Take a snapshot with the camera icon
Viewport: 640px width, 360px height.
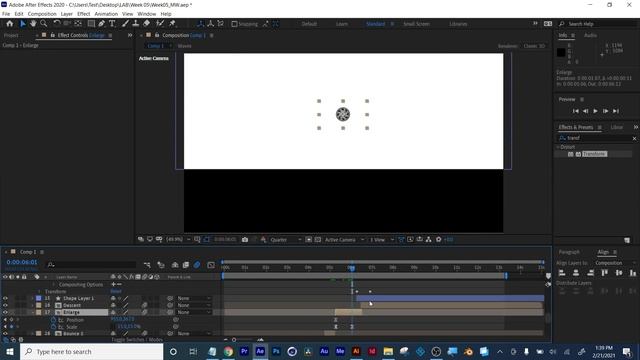(x=245, y=240)
